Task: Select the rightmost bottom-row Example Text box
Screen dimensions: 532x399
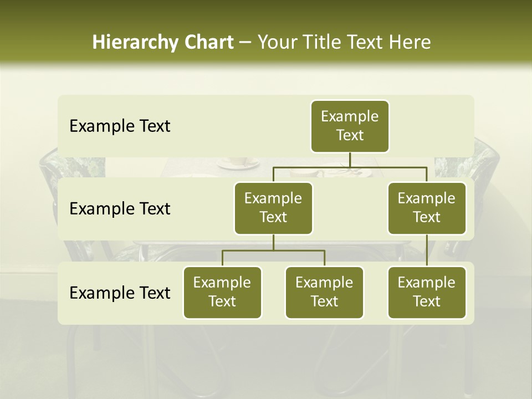Action: (x=427, y=293)
